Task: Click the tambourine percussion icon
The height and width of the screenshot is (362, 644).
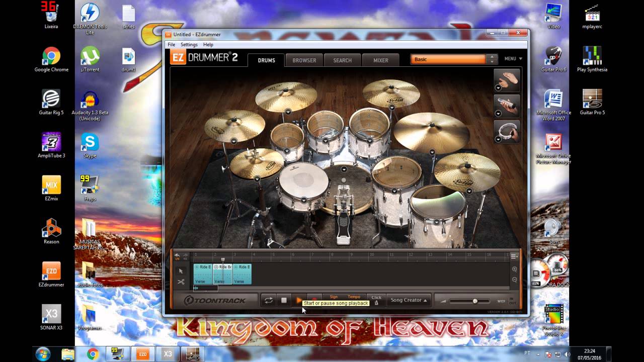Action: point(507,132)
